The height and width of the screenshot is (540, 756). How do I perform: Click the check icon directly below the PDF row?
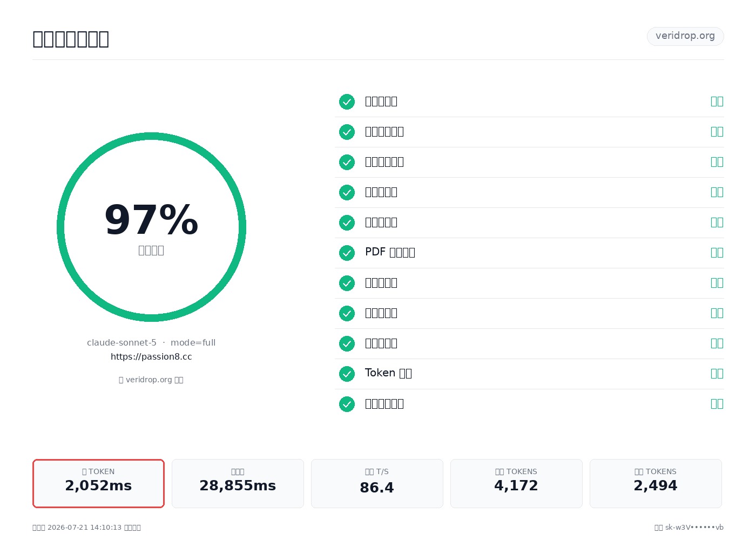click(x=347, y=283)
